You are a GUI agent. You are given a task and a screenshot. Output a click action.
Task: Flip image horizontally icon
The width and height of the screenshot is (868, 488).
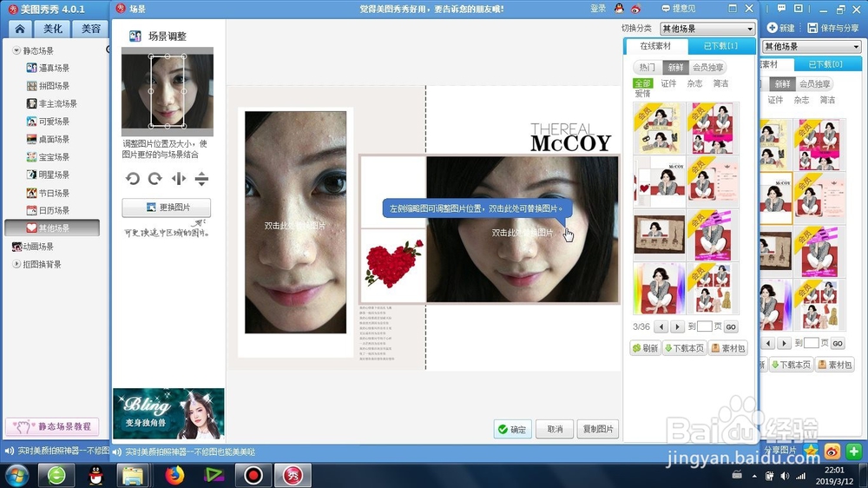pyautogui.click(x=178, y=178)
